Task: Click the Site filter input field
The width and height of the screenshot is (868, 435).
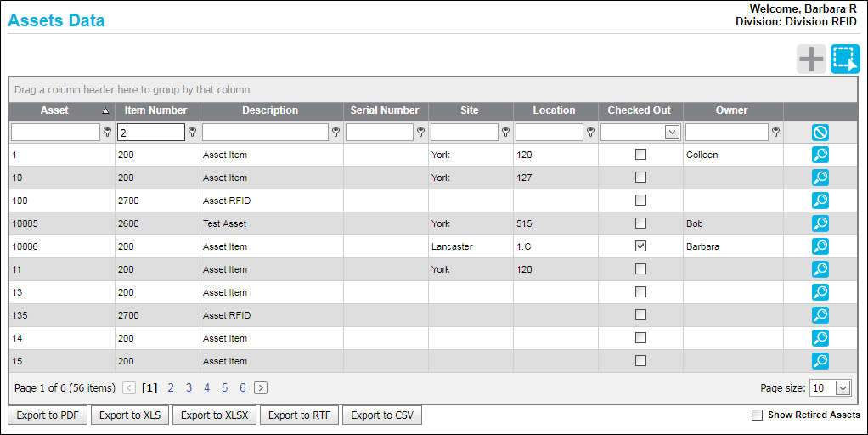Action: [465, 133]
